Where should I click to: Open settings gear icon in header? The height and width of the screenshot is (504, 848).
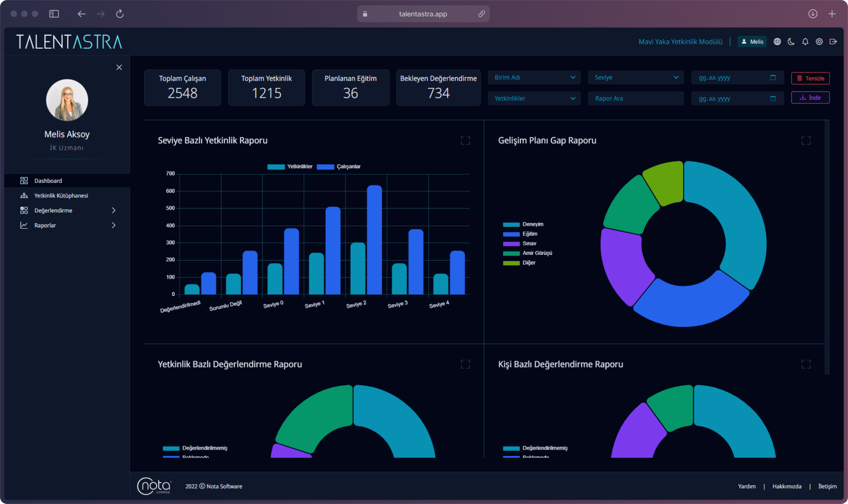(x=819, y=42)
